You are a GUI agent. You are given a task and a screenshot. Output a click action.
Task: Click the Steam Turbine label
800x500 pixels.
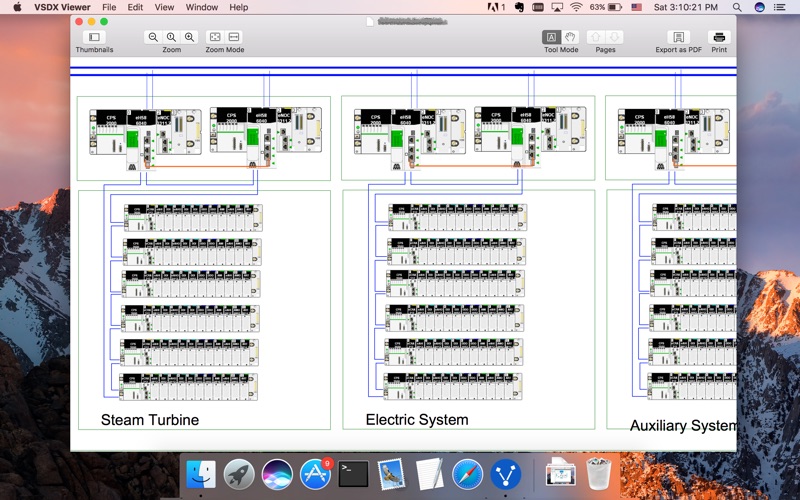click(x=149, y=419)
